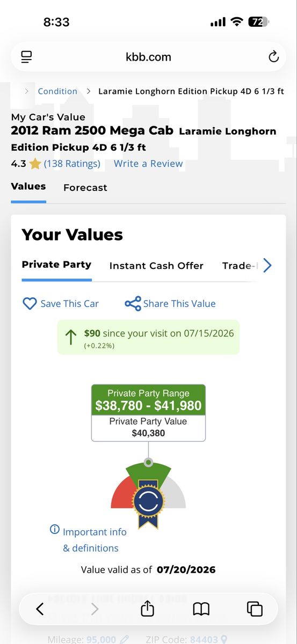
Task: Tap the info icon next to Important info
Action: [x=55, y=530]
